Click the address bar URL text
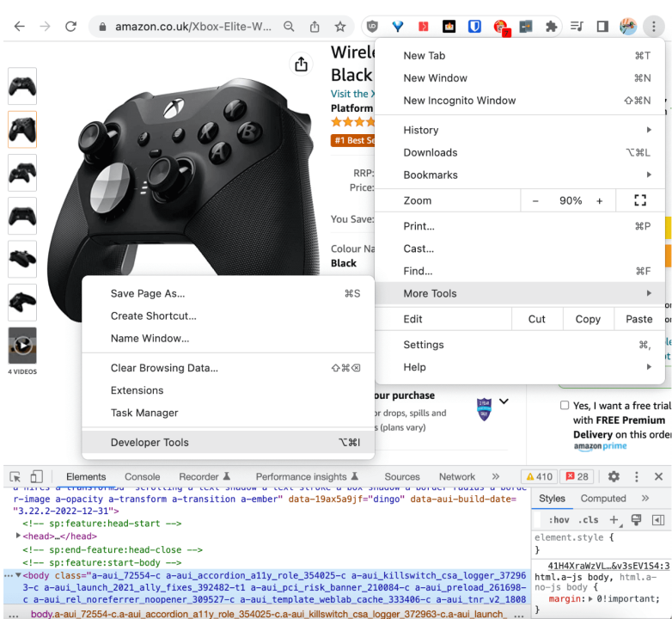 pyautogui.click(x=192, y=27)
